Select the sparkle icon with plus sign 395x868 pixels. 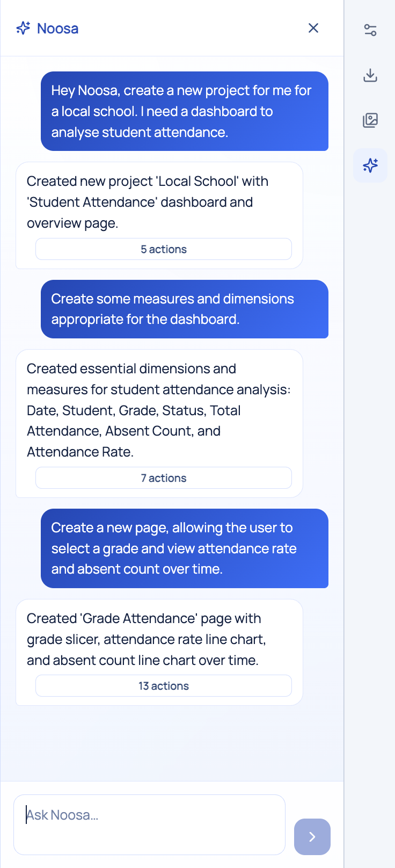[x=370, y=165]
